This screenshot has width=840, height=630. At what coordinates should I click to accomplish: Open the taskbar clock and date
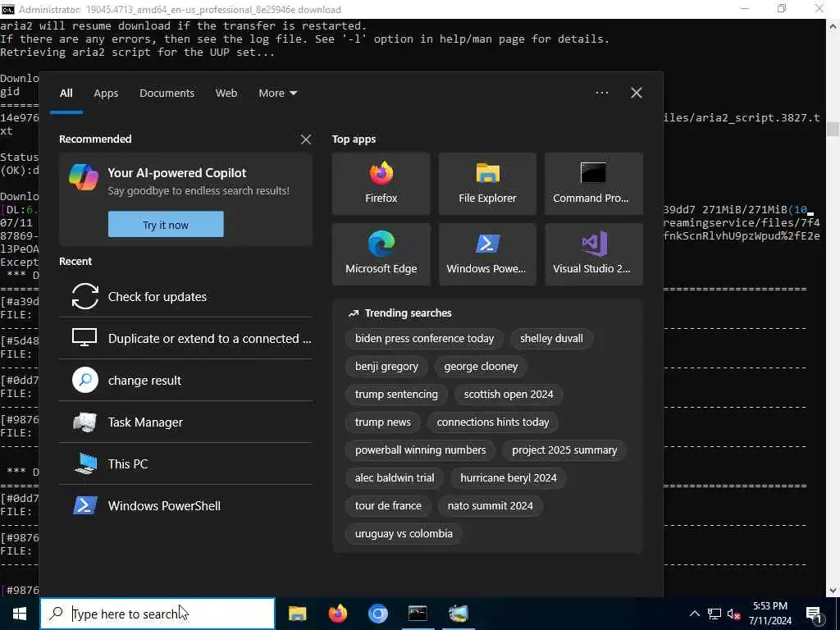click(769, 614)
